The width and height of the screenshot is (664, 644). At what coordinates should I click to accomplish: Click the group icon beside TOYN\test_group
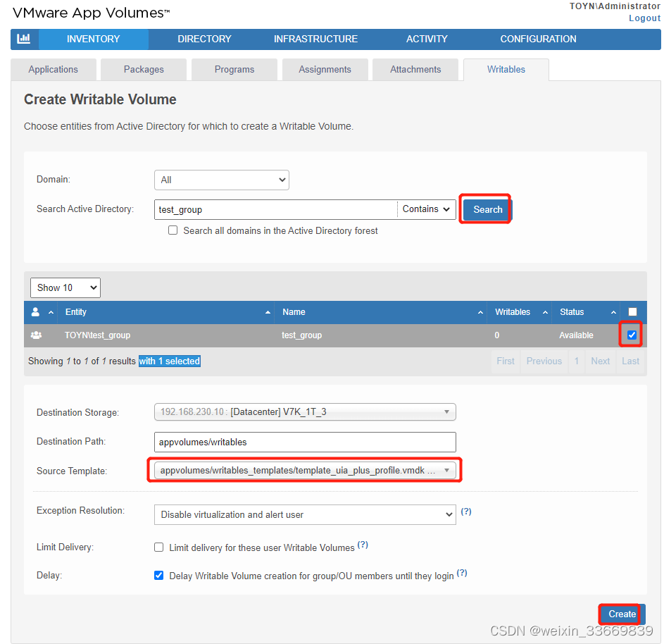tap(36, 335)
